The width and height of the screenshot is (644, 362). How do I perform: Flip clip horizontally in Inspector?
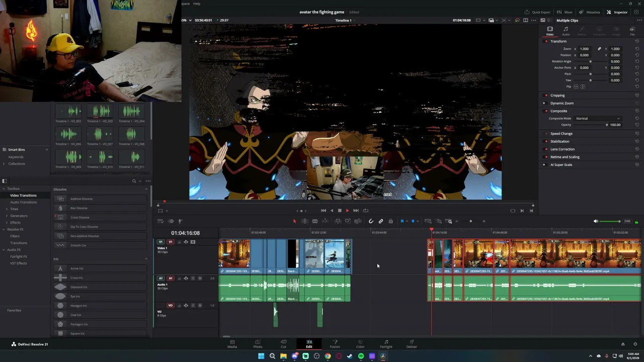[576, 86]
